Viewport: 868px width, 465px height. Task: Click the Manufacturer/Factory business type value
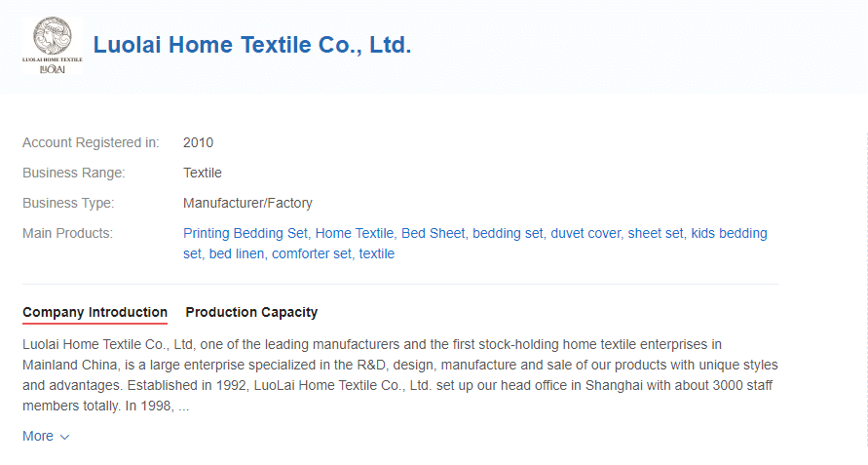pos(248,204)
